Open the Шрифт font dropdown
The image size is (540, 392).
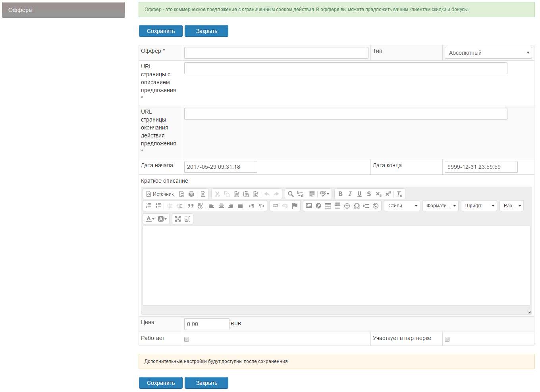[x=479, y=206]
